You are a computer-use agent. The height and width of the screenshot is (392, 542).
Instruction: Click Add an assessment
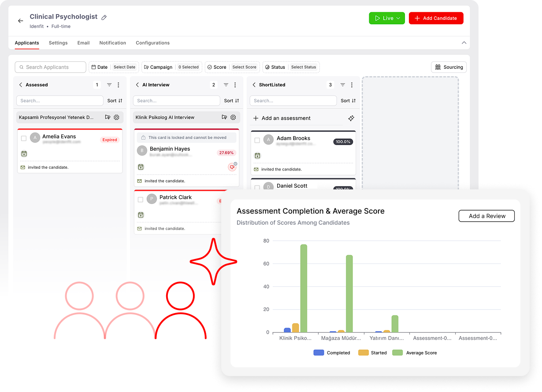click(282, 118)
